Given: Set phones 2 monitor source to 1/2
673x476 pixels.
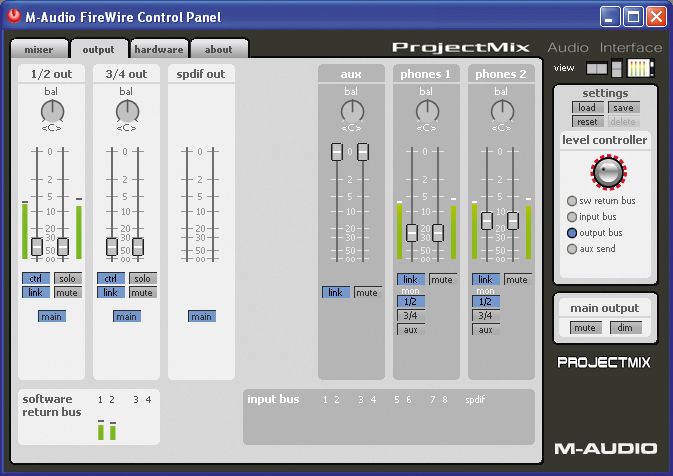Looking at the screenshot, I should [485, 301].
